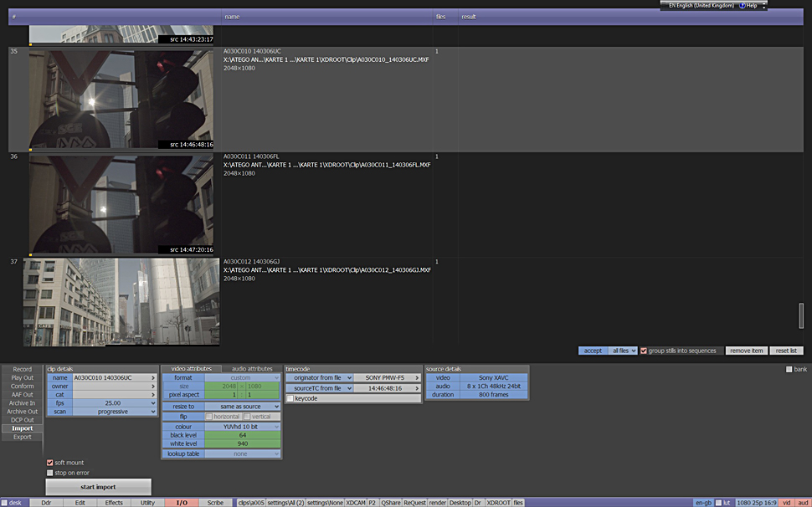Click the Help icon in language bar
Image resolution: width=812 pixels, height=507 pixels.
743,6
